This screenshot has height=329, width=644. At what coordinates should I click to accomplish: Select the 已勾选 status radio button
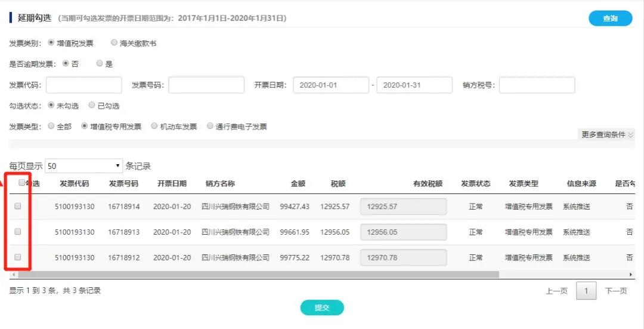tap(92, 106)
